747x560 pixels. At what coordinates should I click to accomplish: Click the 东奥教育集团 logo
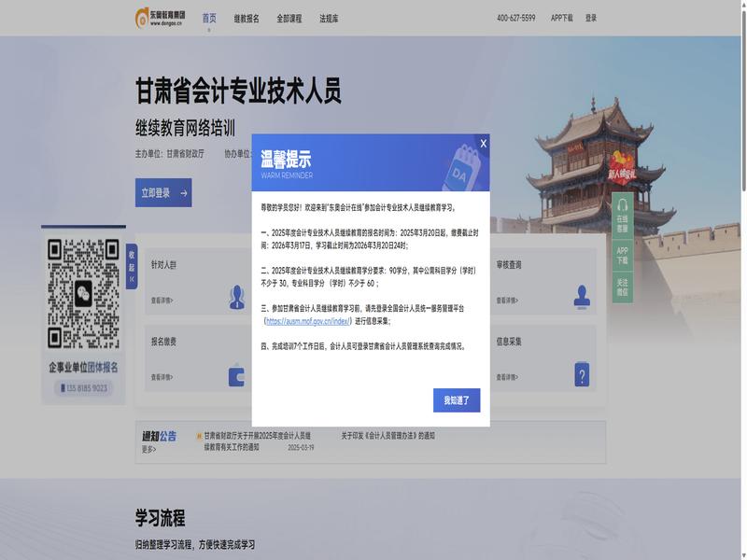tap(160, 17)
